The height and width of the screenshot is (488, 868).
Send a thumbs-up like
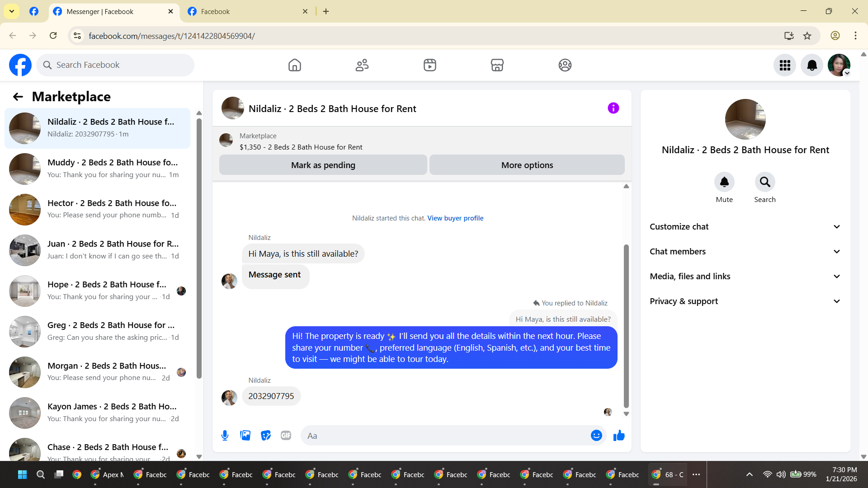click(619, 436)
